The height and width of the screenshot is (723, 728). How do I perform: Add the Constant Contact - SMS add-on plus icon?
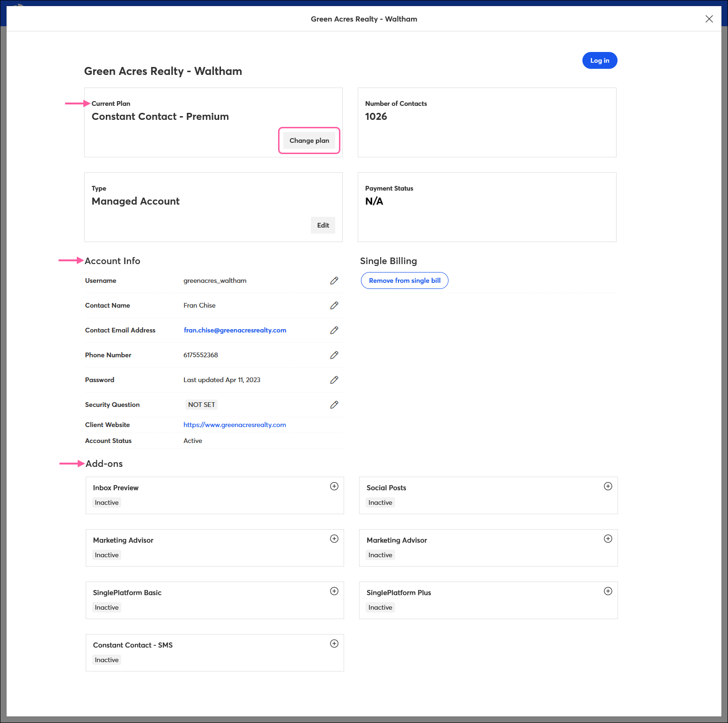pos(334,643)
